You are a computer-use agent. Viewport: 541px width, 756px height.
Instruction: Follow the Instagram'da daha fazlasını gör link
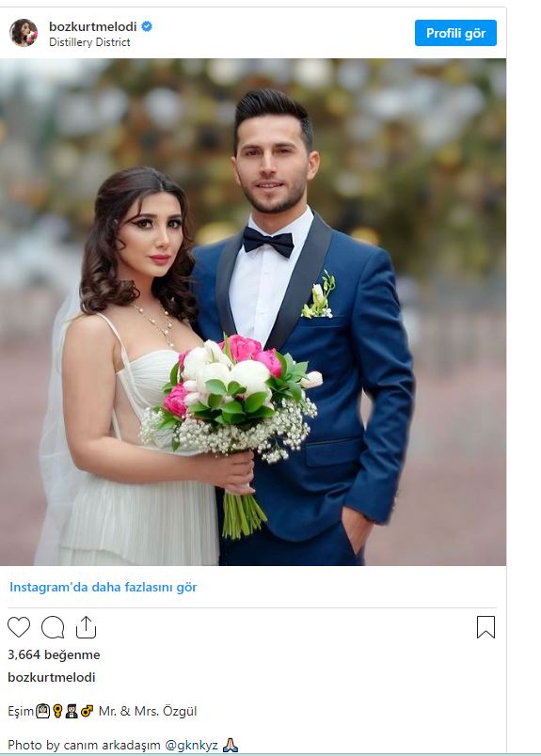point(103,588)
